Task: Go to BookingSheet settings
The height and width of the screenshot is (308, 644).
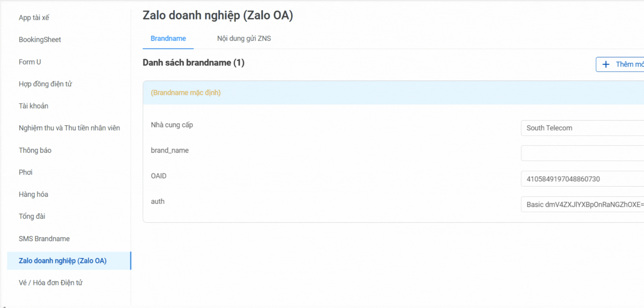Action: tap(40, 40)
